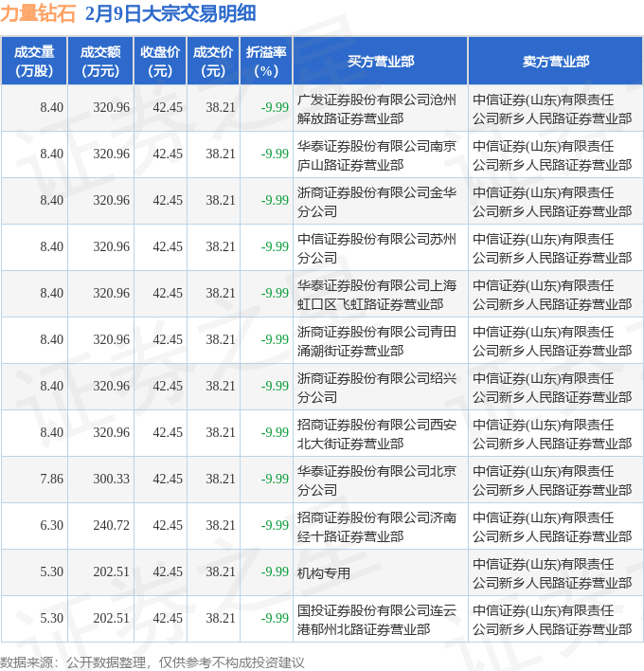
Task: Click the 卖方营业部 column header
Action: (556, 62)
